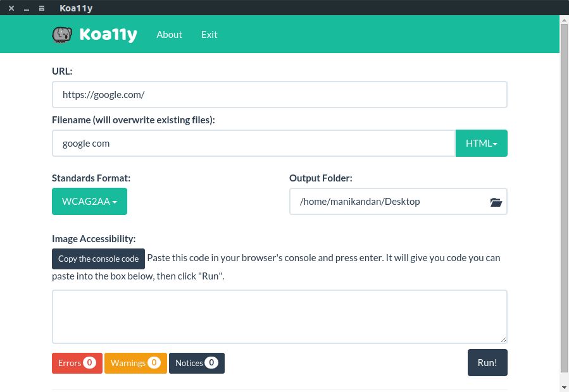This screenshot has height=392, width=569.
Task: Click the Koa11y brand title text
Action: click(x=108, y=34)
